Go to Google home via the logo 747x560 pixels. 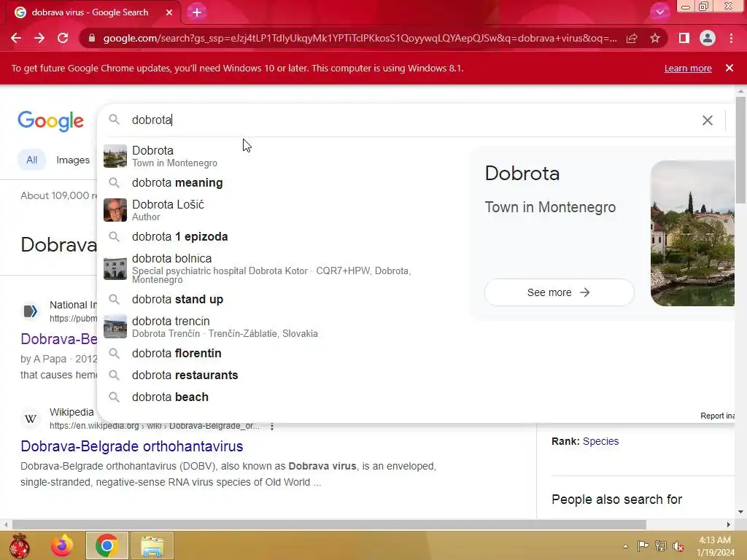[x=50, y=121]
